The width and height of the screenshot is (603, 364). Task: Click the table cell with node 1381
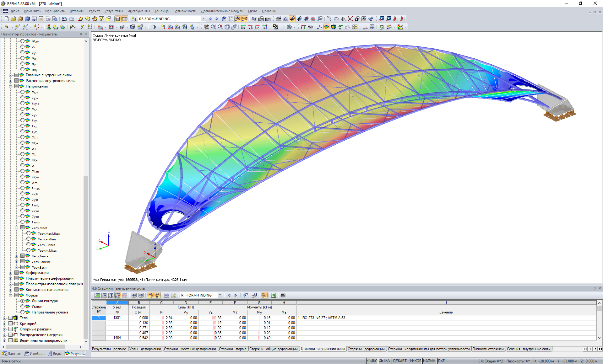tap(117, 318)
